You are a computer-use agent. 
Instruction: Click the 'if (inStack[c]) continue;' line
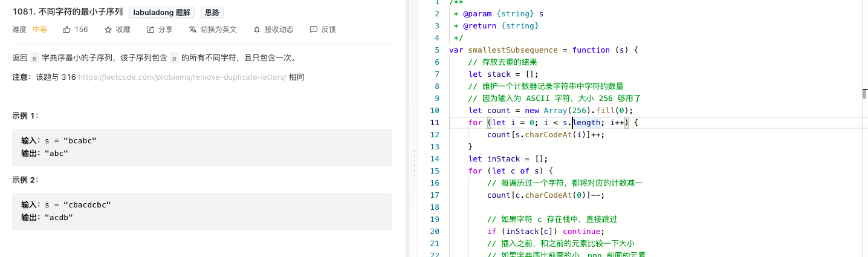tap(545, 231)
